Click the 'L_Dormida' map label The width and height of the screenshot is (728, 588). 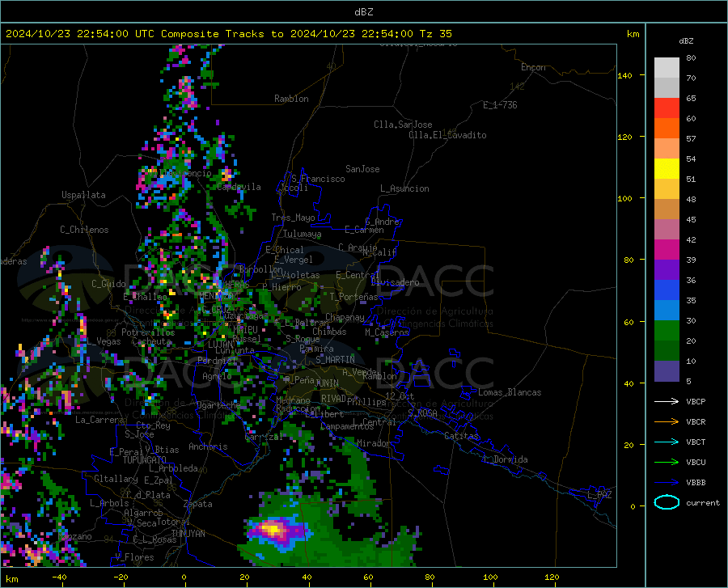pos(505,459)
